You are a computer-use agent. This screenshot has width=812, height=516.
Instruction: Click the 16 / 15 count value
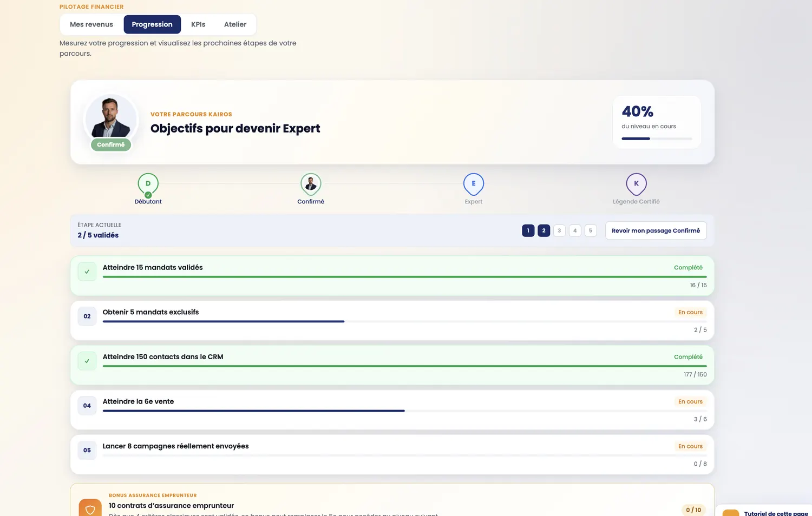click(698, 285)
